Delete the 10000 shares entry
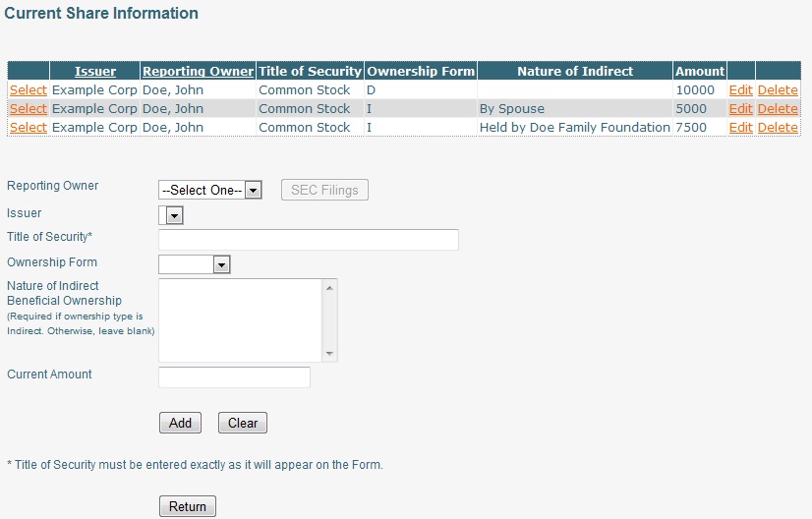 [x=778, y=89]
